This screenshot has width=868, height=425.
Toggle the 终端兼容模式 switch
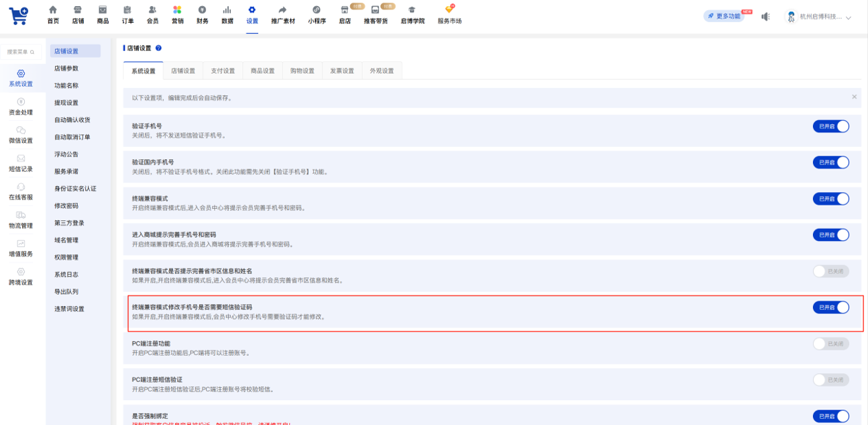[831, 198]
